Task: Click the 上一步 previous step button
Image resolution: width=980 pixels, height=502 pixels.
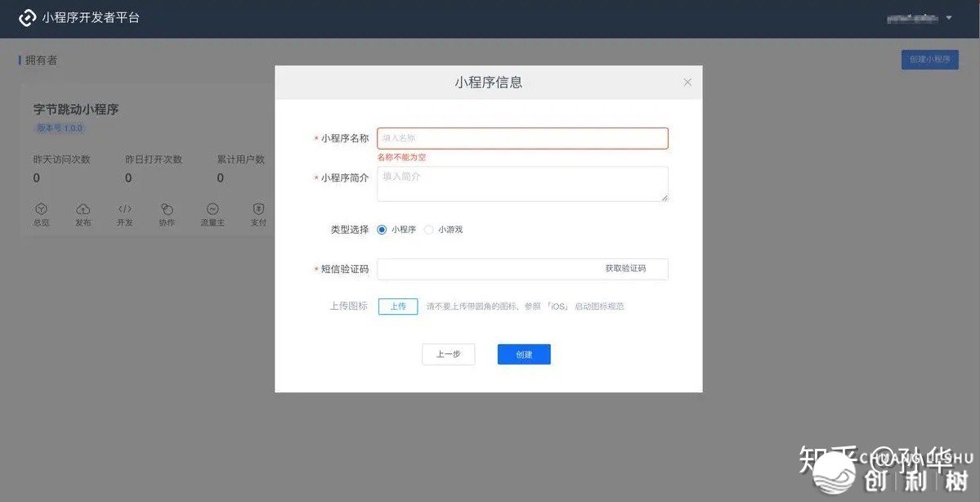Action: tap(448, 354)
